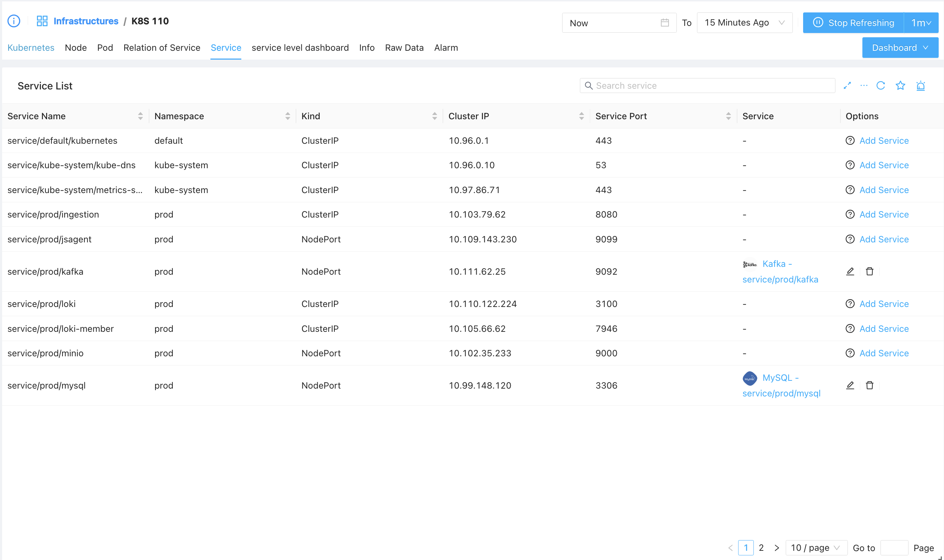Open the Raw Data tab

[x=404, y=48]
